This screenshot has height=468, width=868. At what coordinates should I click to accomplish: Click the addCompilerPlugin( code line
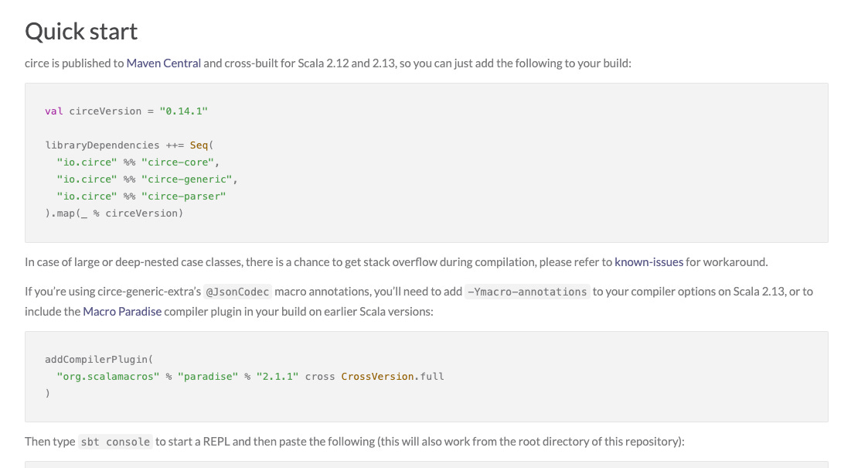pos(98,360)
